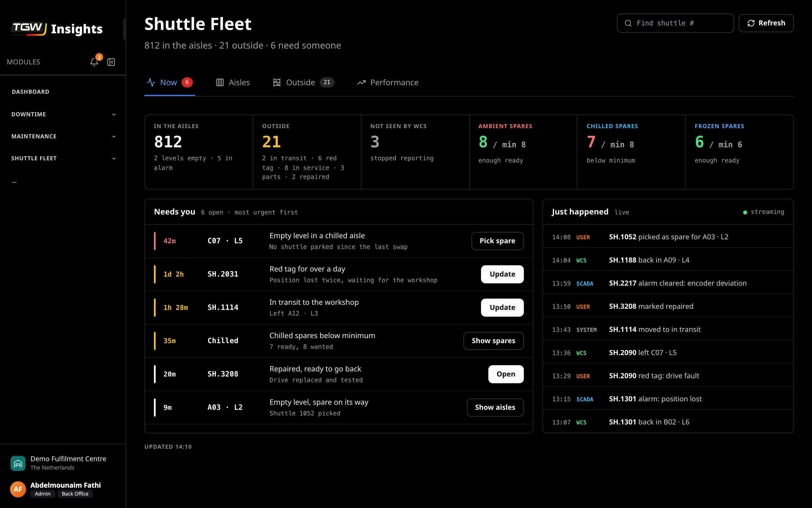Open the Not Seen by WCS card

(415, 152)
